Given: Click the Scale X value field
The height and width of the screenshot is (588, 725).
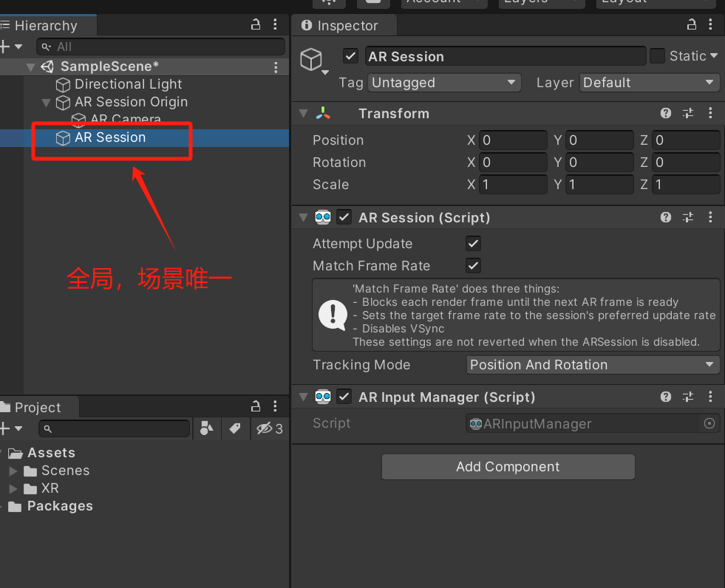Looking at the screenshot, I should (513, 185).
